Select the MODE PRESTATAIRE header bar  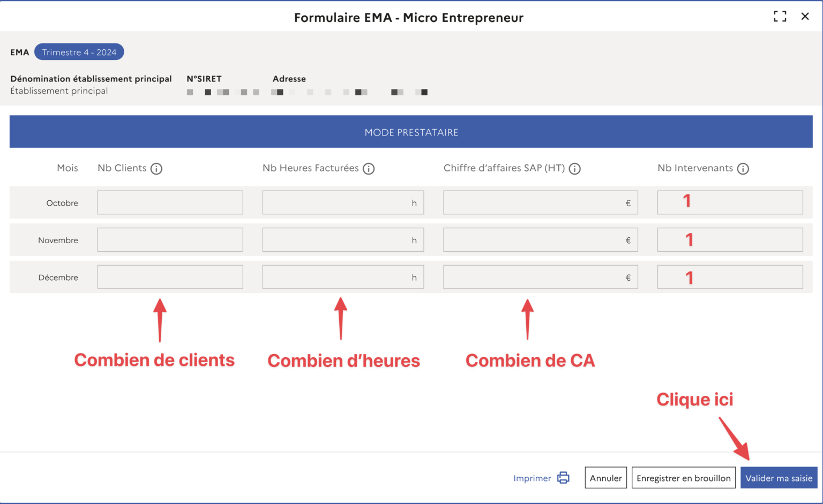click(x=411, y=132)
